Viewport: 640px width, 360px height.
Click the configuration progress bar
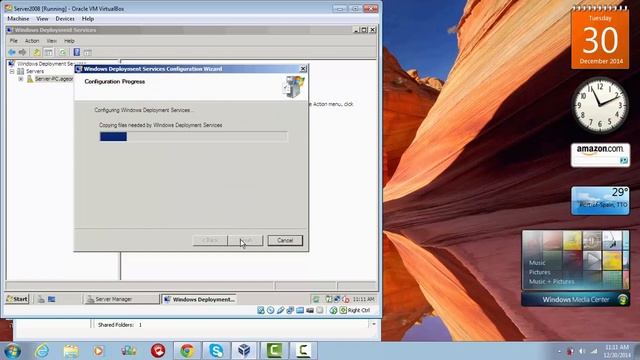click(193, 136)
